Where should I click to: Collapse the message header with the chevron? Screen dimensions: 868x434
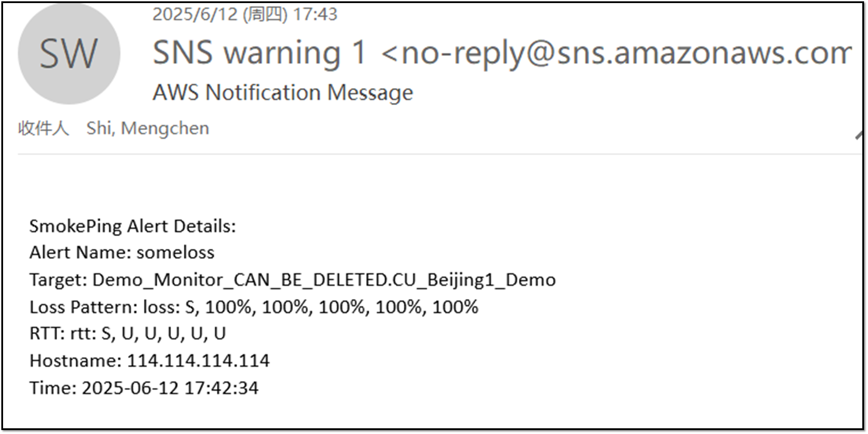859,135
